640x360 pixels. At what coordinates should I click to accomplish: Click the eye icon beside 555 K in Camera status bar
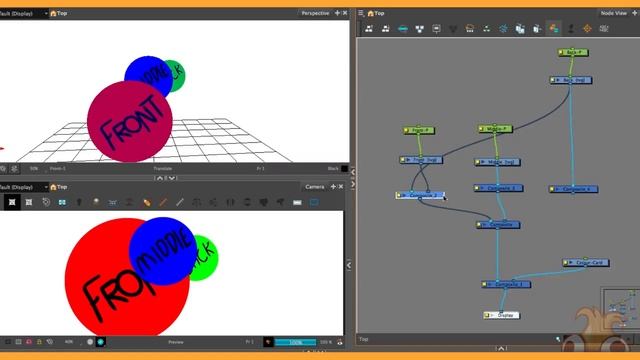[340, 342]
